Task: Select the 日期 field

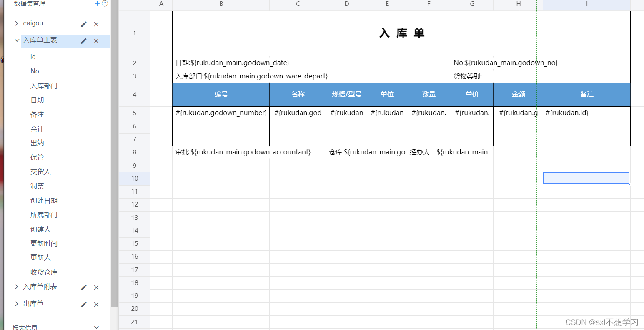Action: point(37,100)
